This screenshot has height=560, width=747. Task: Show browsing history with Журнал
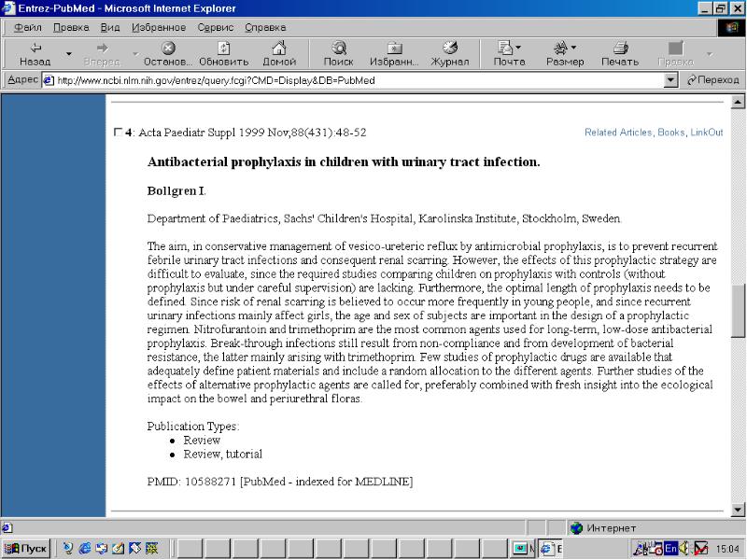450,54
